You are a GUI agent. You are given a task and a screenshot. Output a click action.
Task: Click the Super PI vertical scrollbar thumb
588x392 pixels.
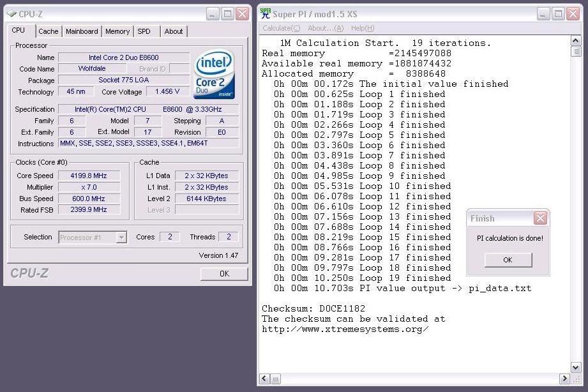pyautogui.click(x=576, y=51)
